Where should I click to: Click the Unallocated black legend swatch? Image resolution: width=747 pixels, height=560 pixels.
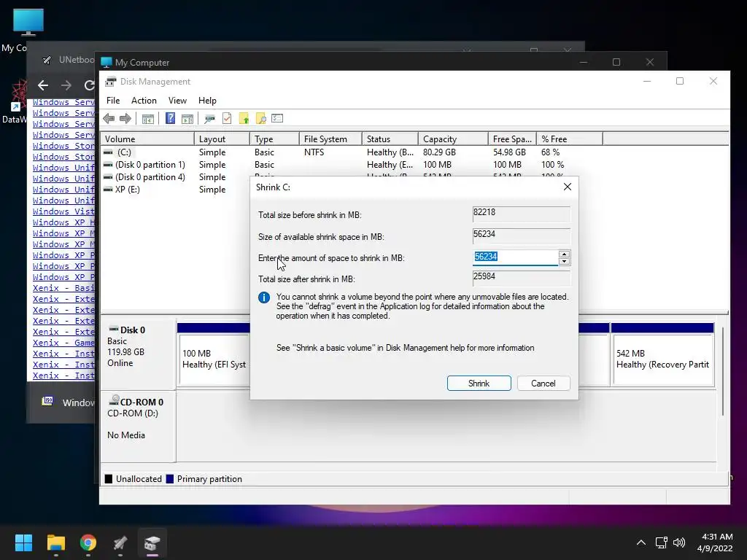pos(109,479)
